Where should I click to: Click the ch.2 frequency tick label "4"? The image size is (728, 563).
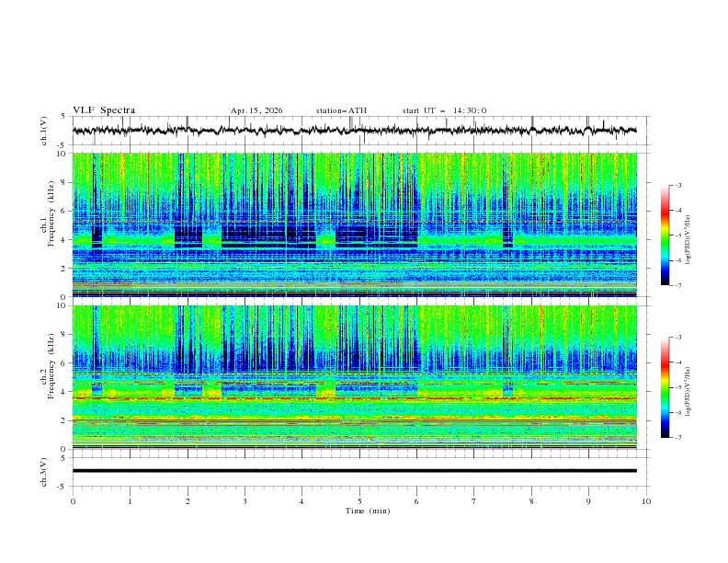pos(63,392)
